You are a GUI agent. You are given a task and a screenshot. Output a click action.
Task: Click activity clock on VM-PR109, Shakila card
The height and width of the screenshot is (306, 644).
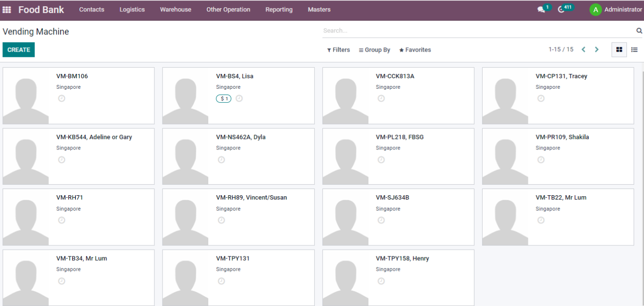541,159
